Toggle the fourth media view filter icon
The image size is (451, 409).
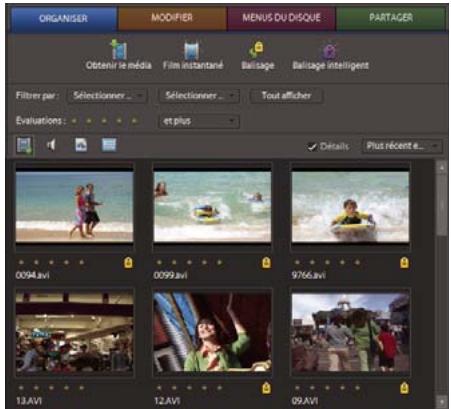[x=109, y=145]
